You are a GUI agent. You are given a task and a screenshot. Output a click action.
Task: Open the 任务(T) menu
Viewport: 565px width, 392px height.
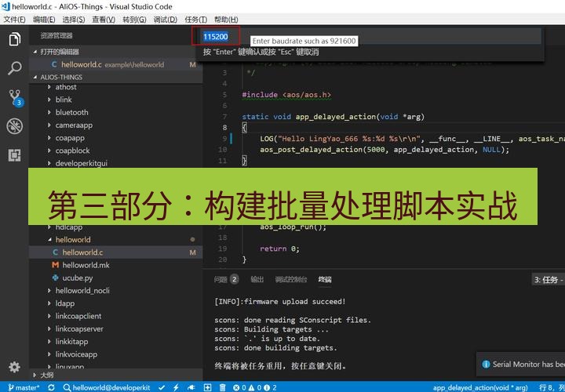pyautogui.click(x=196, y=20)
